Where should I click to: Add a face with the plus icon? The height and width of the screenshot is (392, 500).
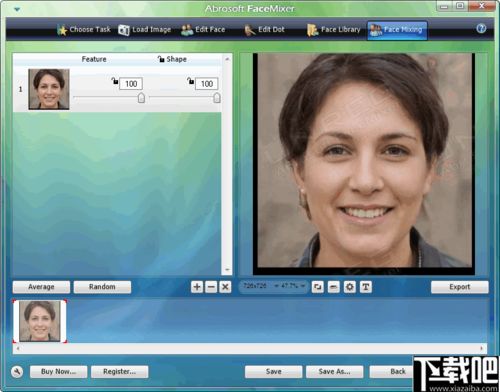click(197, 287)
